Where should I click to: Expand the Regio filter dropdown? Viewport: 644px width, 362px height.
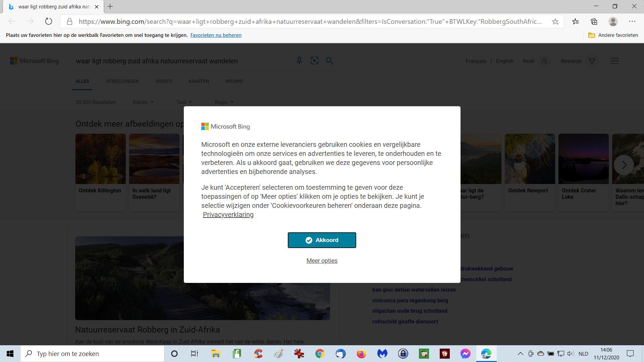tap(224, 102)
